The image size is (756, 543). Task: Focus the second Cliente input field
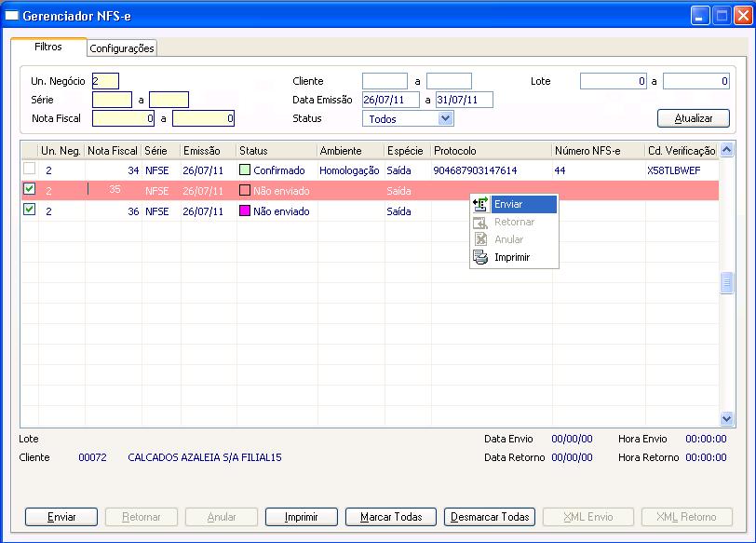[449, 81]
